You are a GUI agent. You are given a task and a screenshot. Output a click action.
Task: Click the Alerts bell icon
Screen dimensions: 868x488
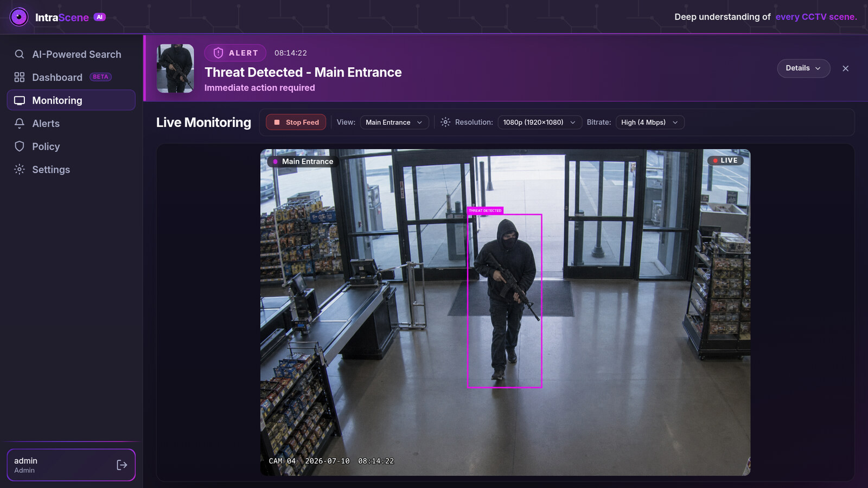click(20, 124)
